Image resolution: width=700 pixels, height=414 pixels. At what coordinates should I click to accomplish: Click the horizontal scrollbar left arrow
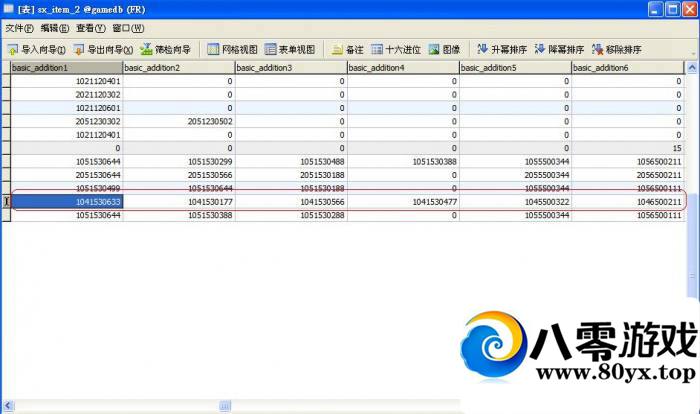click(6, 406)
